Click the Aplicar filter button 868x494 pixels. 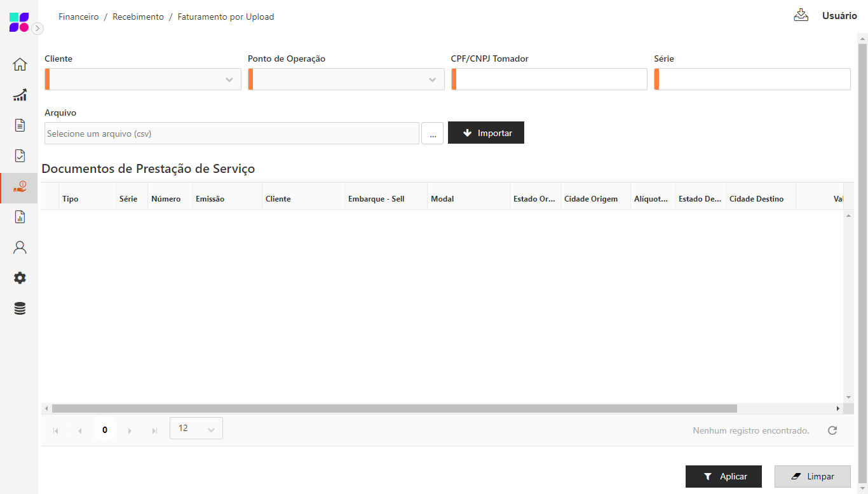(x=723, y=476)
